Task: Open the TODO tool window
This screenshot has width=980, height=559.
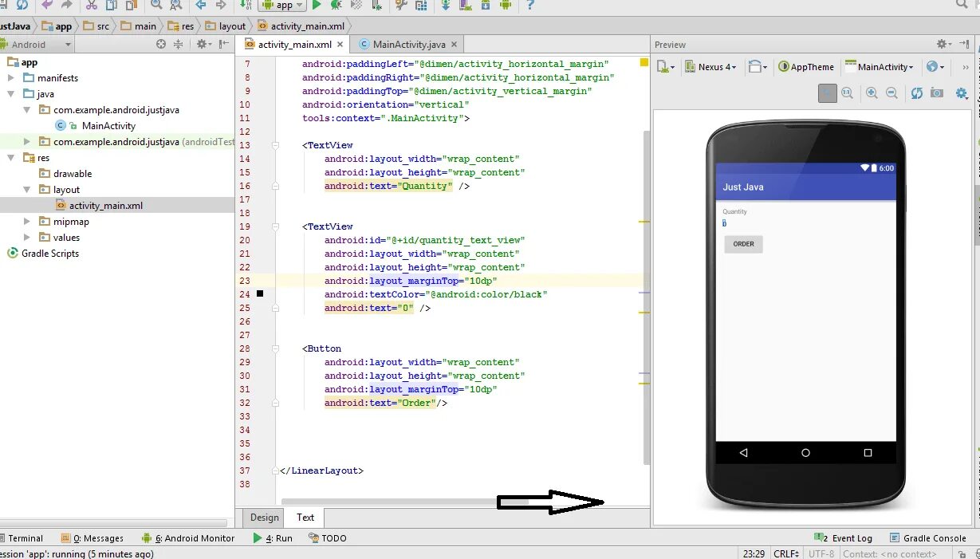Action: pos(327,538)
